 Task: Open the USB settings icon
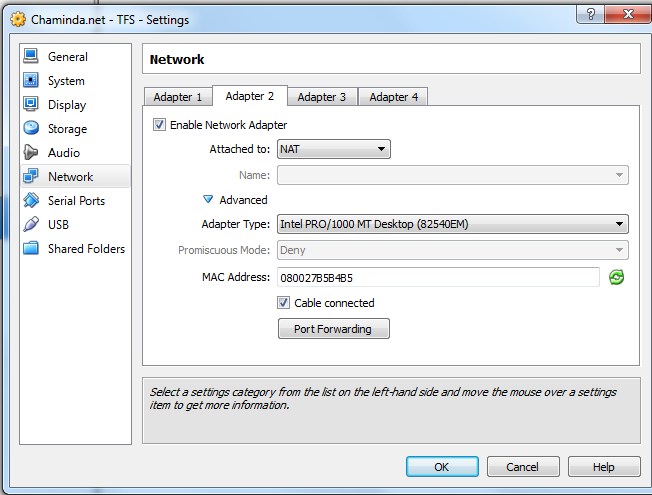(x=31, y=225)
